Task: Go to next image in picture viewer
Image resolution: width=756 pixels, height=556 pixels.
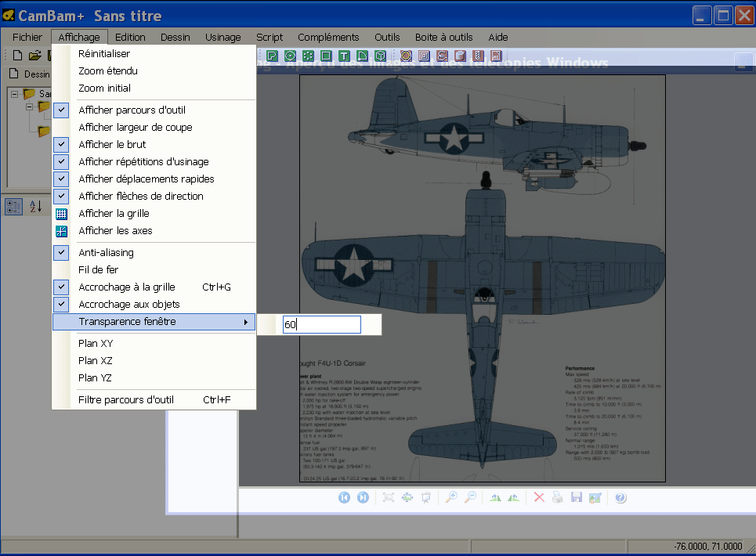Action: pos(363,498)
